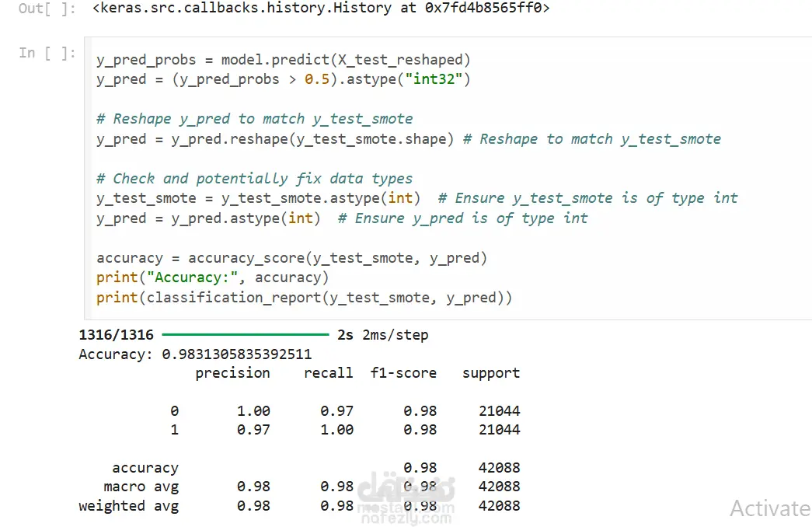Click the print(classification_report(...)) line
The image size is (812, 527).
click(304, 298)
